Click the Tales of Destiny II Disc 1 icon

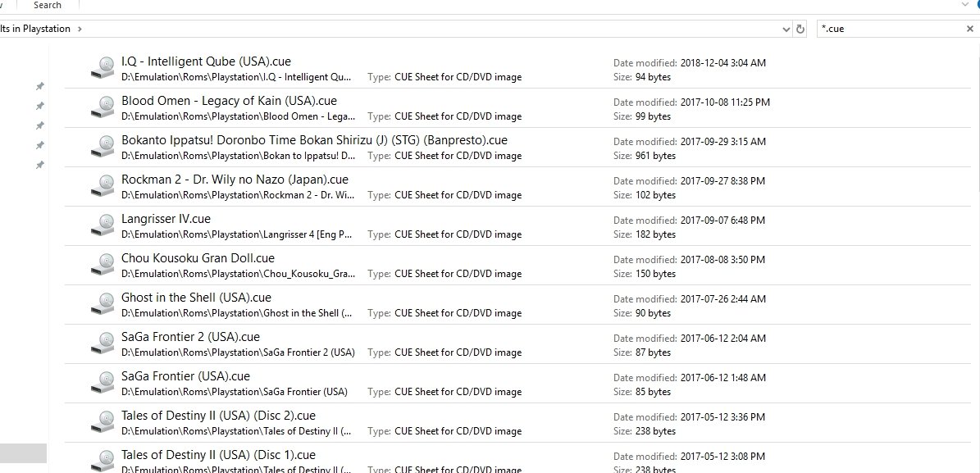pyautogui.click(x=103, y=462)
